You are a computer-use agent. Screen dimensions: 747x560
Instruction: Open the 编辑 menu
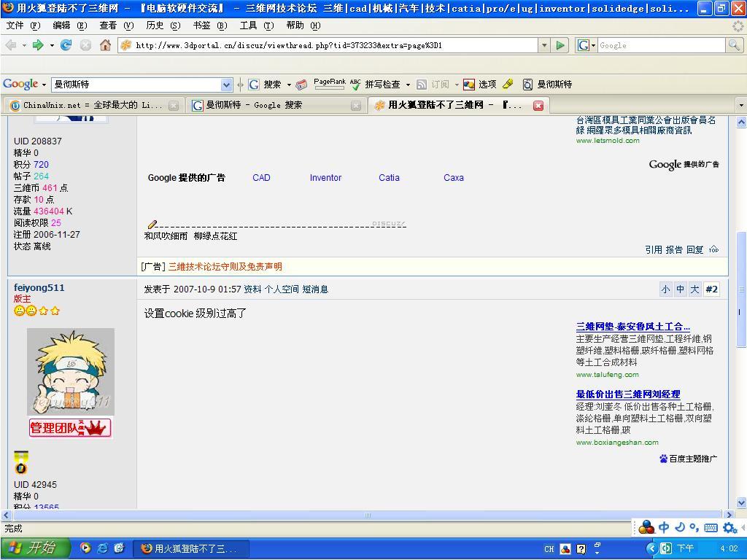pyautogui.click(x=70, y=26)
